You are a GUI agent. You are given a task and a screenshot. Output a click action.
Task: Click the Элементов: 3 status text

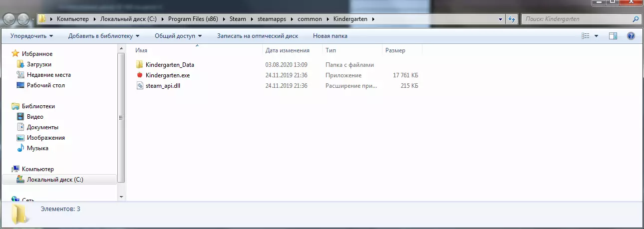coord(60,209)
